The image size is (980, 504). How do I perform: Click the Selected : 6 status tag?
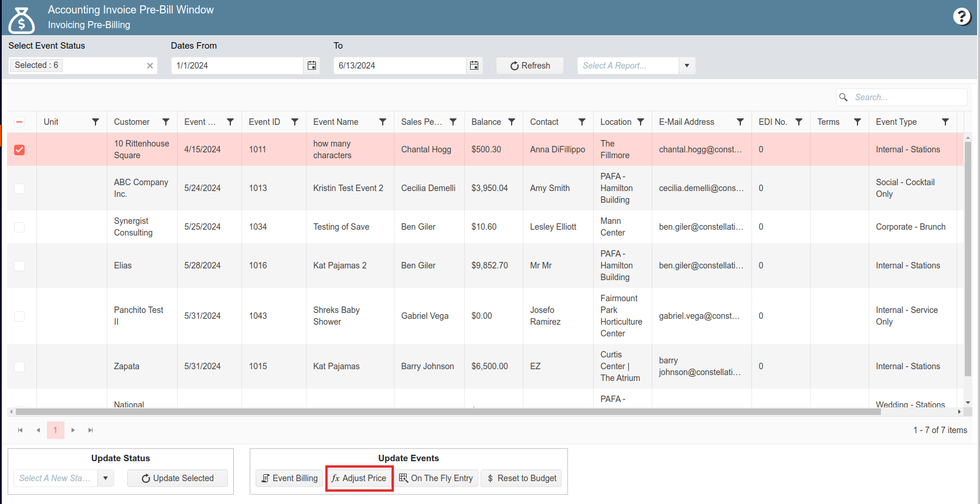point(36,65)
